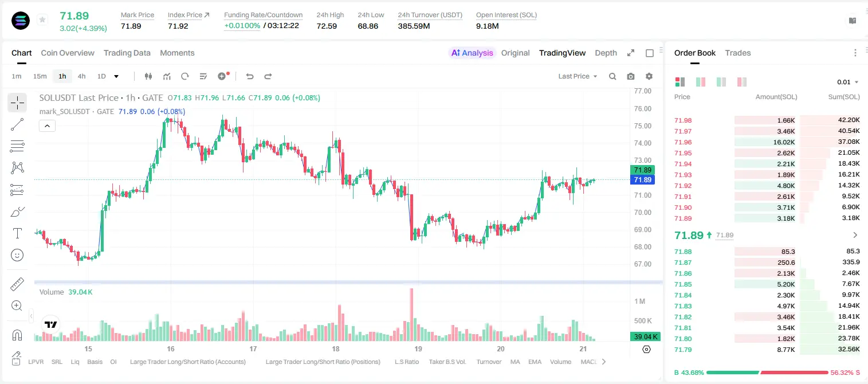Open the Last Price dropdown
This screenshot has width=868, height=384.
[578, 76]
